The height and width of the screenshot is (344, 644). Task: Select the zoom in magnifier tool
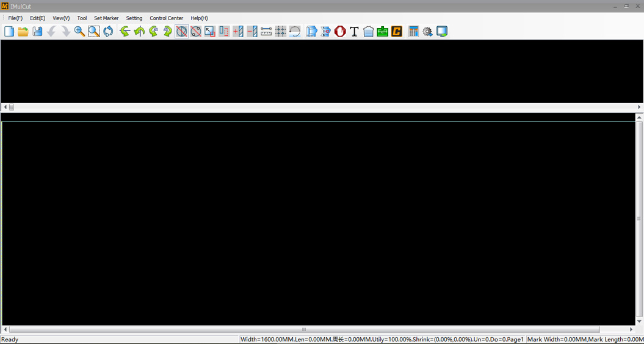79,32
